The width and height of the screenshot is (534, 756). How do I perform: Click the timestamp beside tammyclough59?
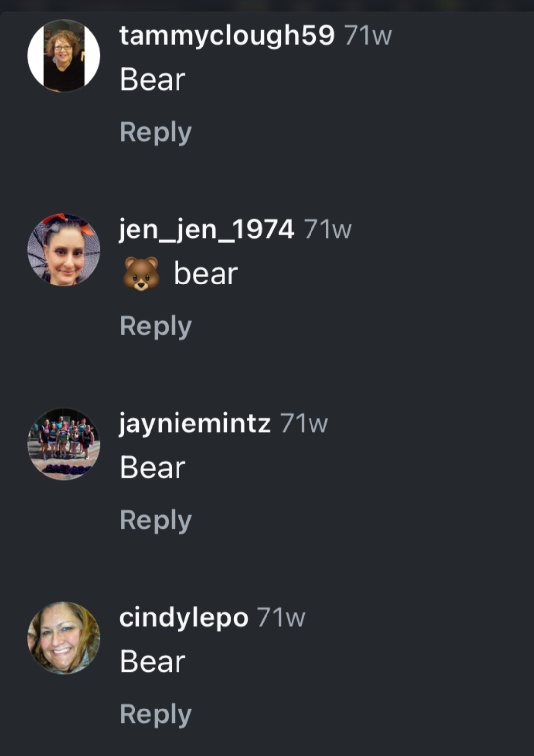(368, 36)
